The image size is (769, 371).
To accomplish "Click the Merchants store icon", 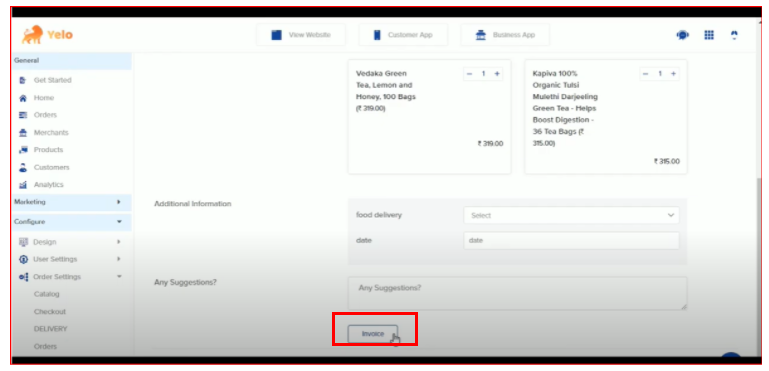I will [22, 132].
